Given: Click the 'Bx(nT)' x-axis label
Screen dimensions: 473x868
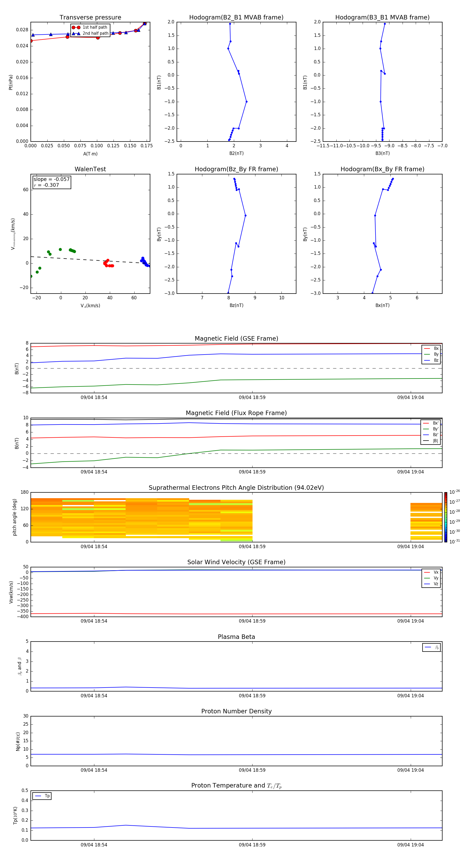Looking at the screenshot, I should [x=382, y=305].
